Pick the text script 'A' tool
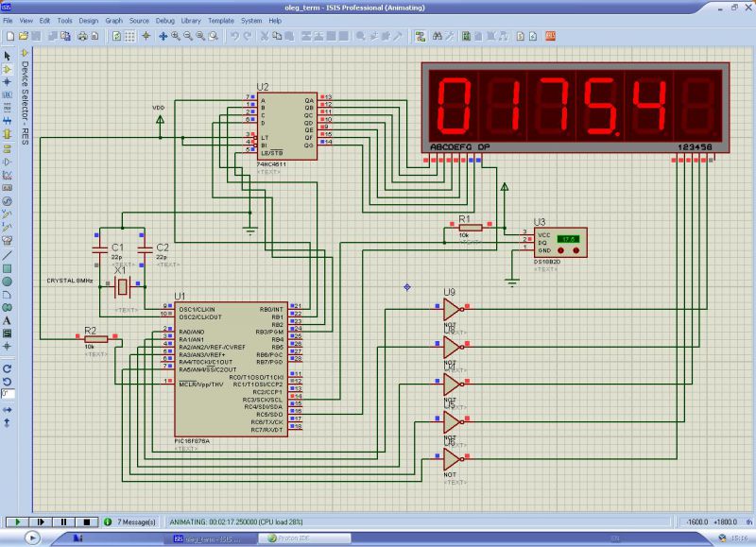 point(8,320)
